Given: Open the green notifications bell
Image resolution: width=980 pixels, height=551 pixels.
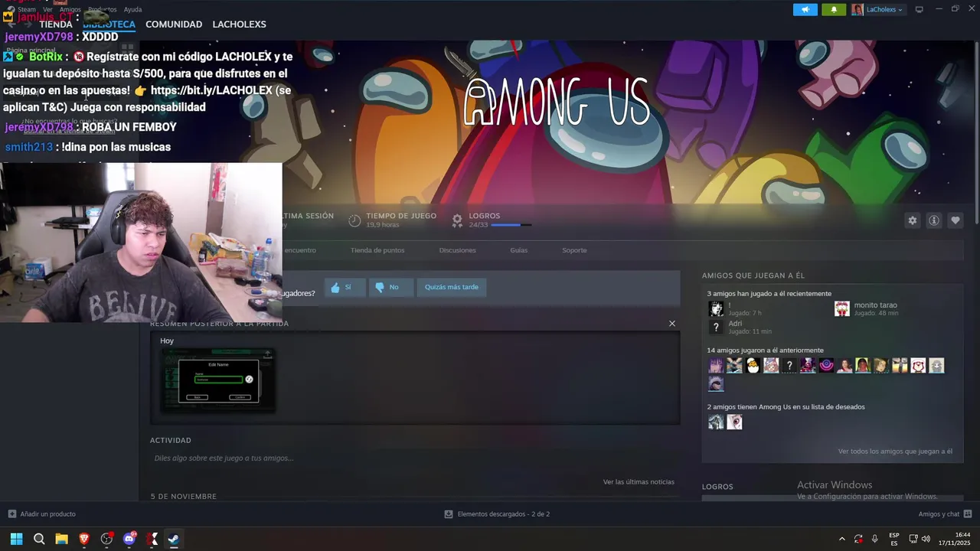Looking at the screenshot, I should coord(834,9).
